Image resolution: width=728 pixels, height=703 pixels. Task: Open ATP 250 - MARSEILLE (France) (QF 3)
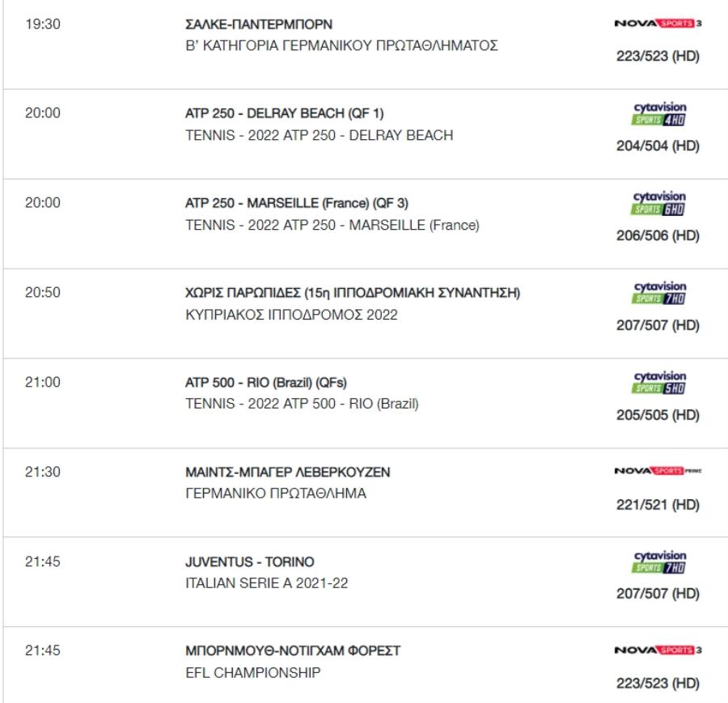[297, 203]
